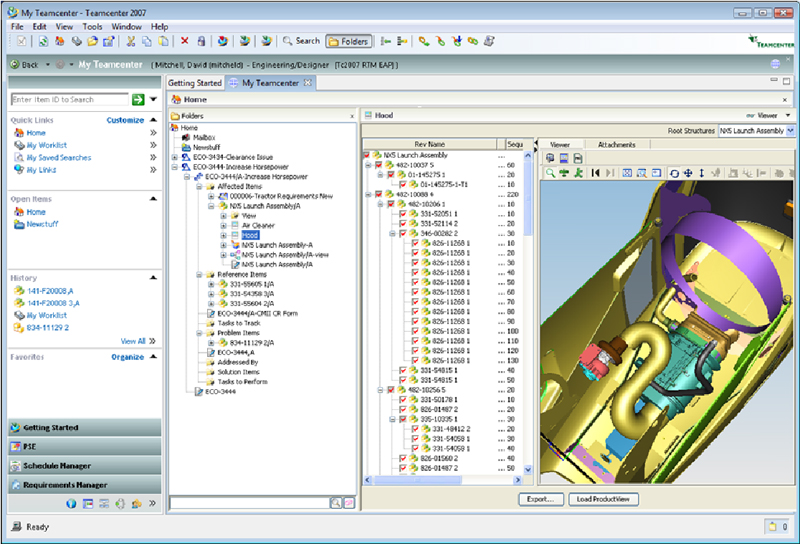Click the open folder icon in toolbar
This screenshot has height=544, width=800.
point(92,41)
